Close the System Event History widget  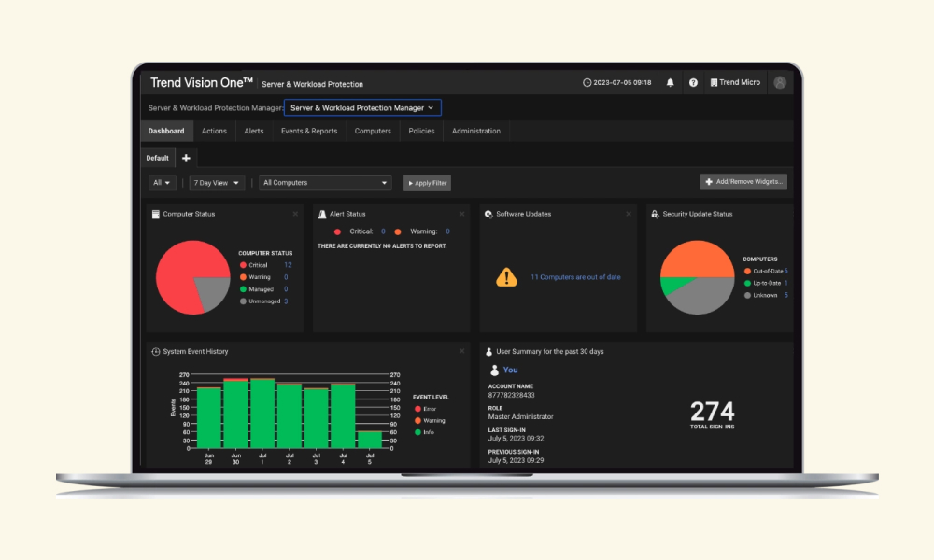[x=461, y=351]
